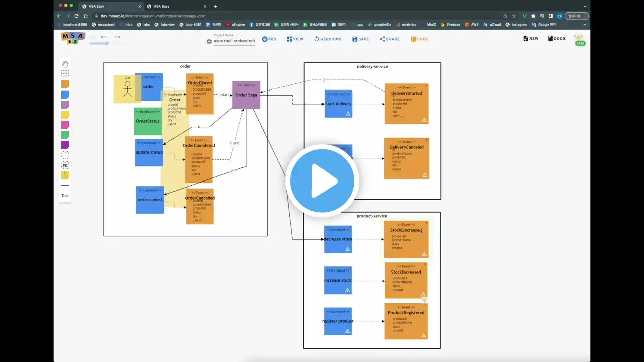This screenshot has width=644, height=362.
Task: Click warning icon on DeliveryCanceled event
Action: point(425,175)
